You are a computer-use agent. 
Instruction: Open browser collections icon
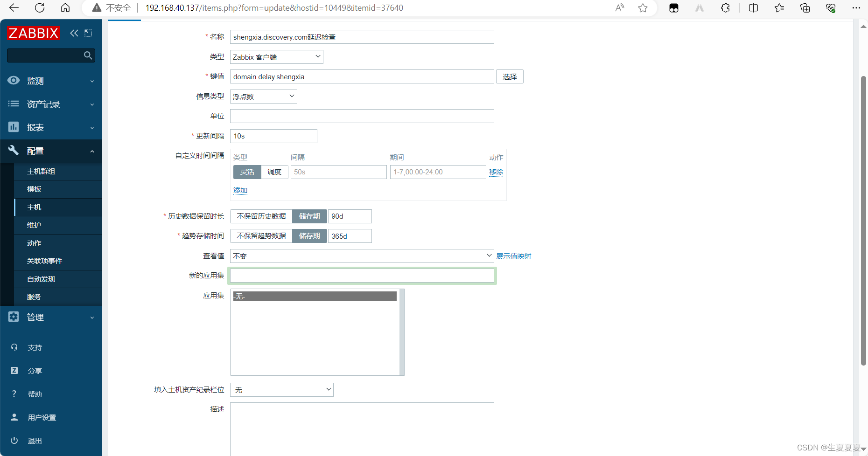pos(805,7)
